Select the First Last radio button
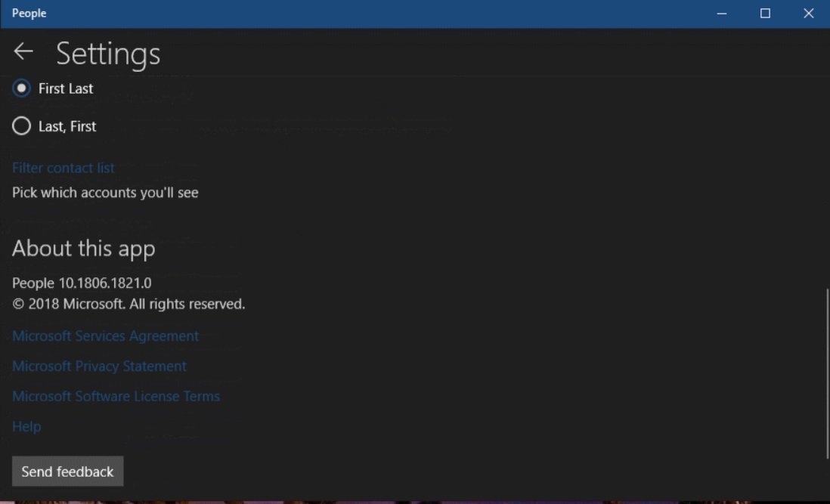This screenshot has height=504, width=830. click(22, 88)
